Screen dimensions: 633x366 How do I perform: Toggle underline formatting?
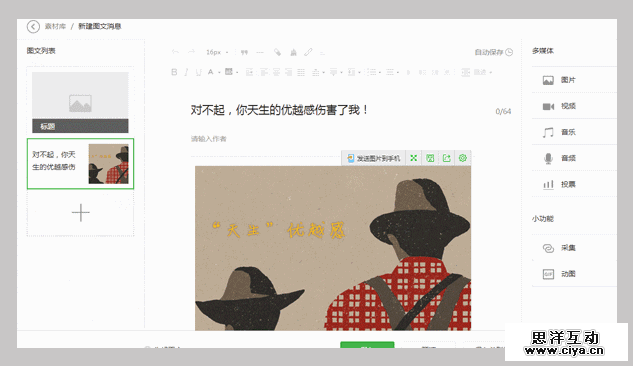tap(199, 72)
